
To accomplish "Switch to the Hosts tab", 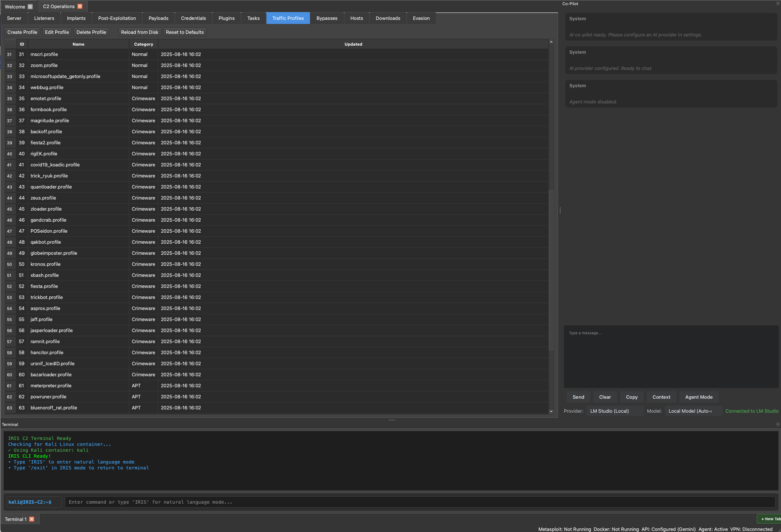I will coord(357,18).
